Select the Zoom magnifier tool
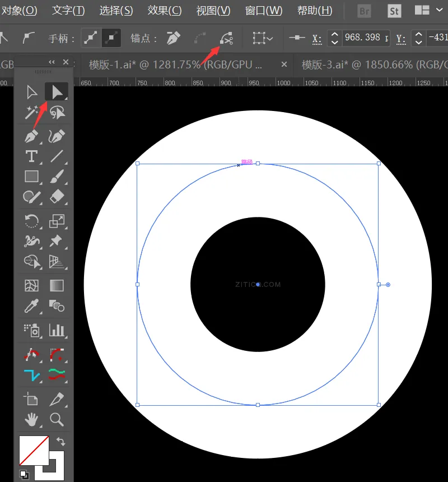Screen dimensions: 448x482 pyautogui.click(x=57, y=419)
